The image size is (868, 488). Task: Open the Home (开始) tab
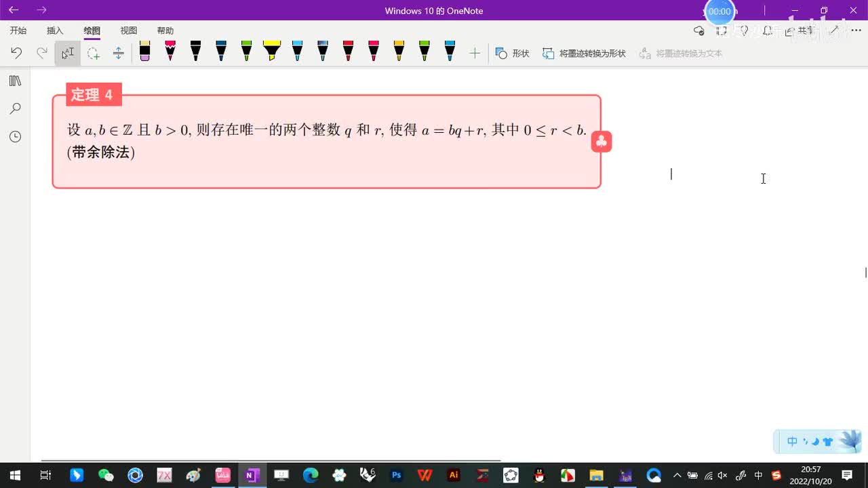point(18,30)
